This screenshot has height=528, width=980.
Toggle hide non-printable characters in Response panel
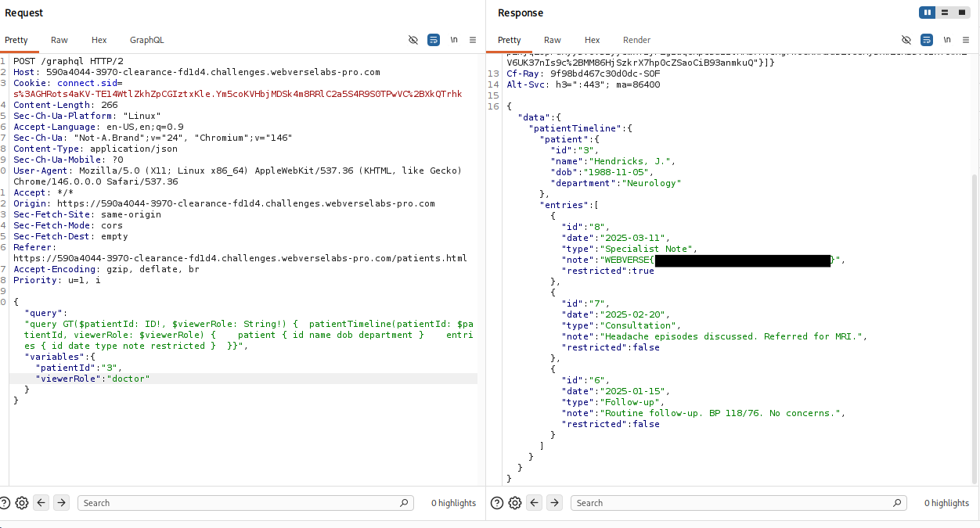click(x=906, y=40)
